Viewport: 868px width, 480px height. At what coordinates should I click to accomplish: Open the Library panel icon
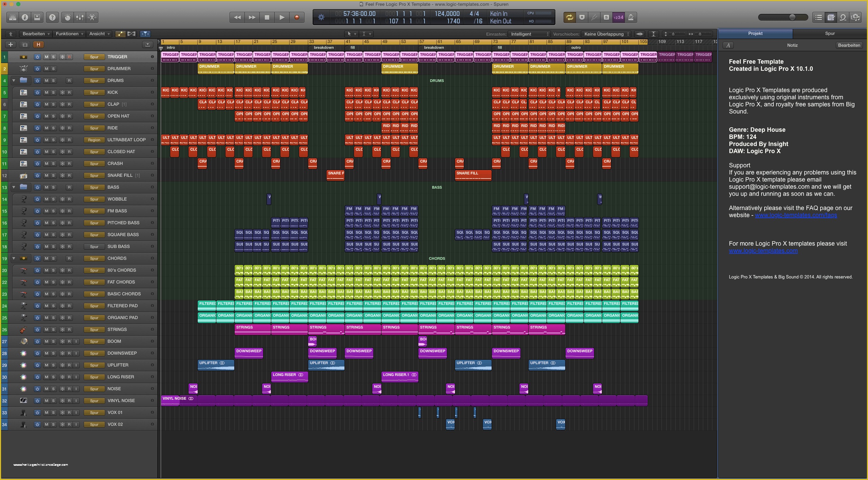point(13,17)
